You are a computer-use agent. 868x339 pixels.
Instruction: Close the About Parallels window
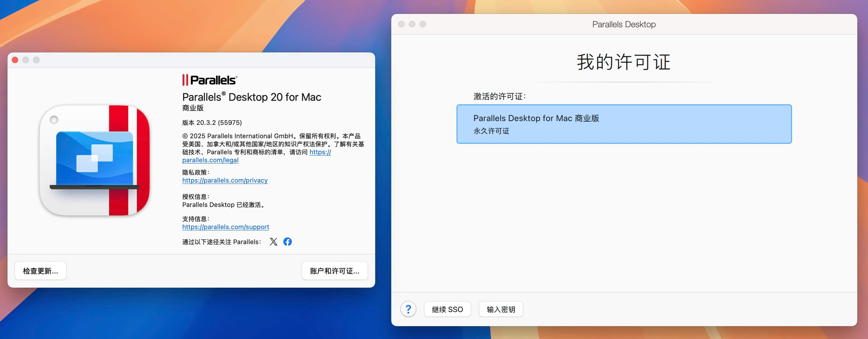[x=15, y=60]
